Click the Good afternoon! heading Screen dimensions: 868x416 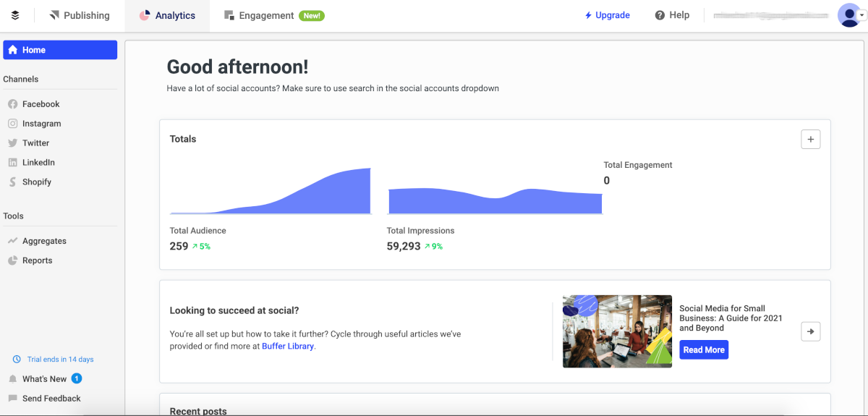pos(237,67)
